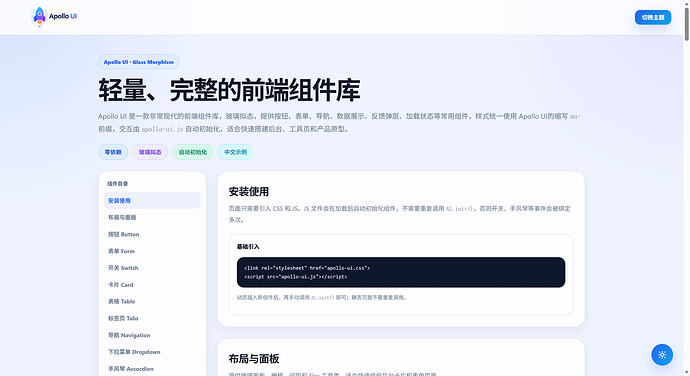Click the Apollo UI brand name text

click(63, 16)
